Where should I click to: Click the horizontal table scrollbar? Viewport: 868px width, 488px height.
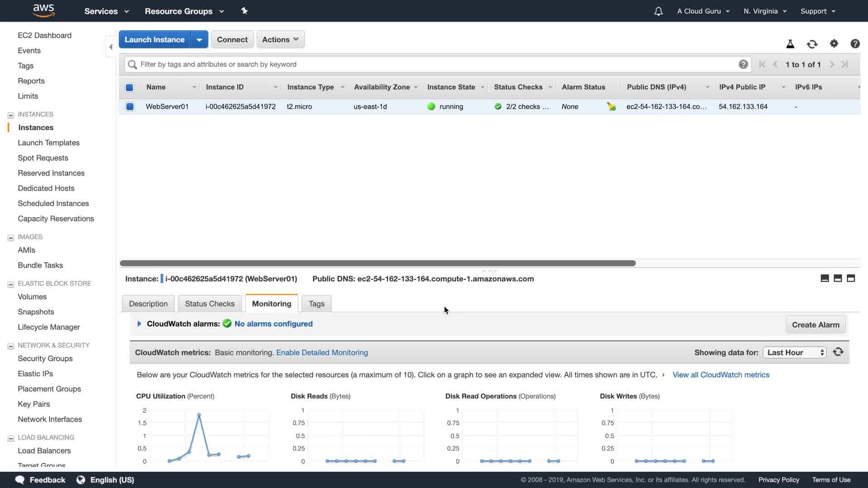pyautogui.click(x=377, y=263)
